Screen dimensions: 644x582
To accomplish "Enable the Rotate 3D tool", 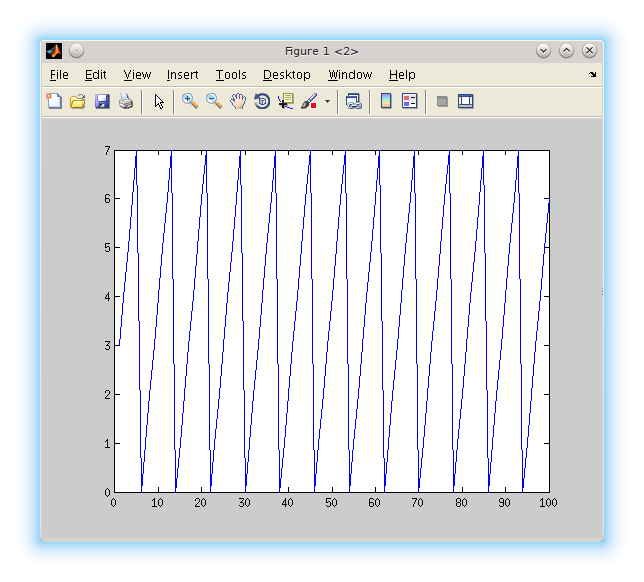I will (262, 101).
